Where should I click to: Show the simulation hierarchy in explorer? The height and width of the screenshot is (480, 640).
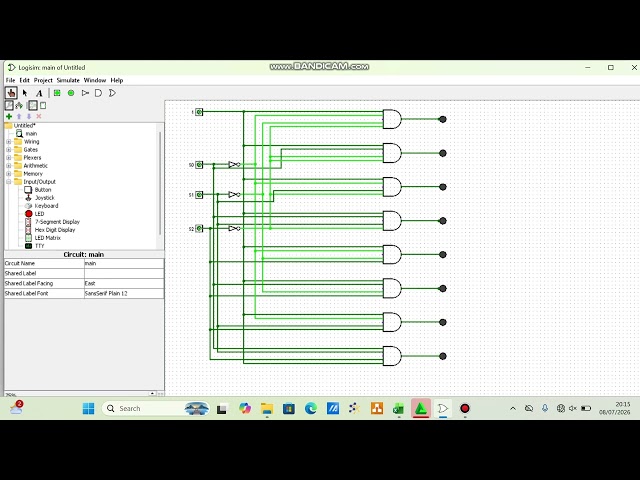(x=19, y=106)
